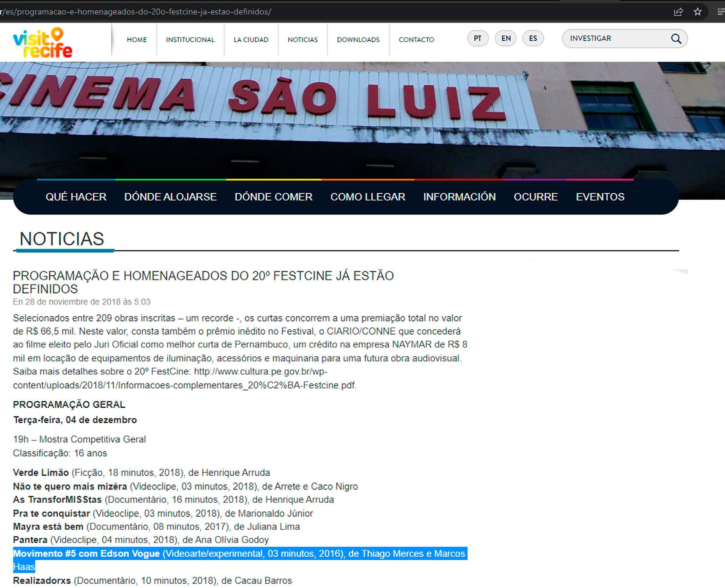The height and width of the screenshot is (588, 725).
Task: Switch language to ES
Action: [533, 38]
